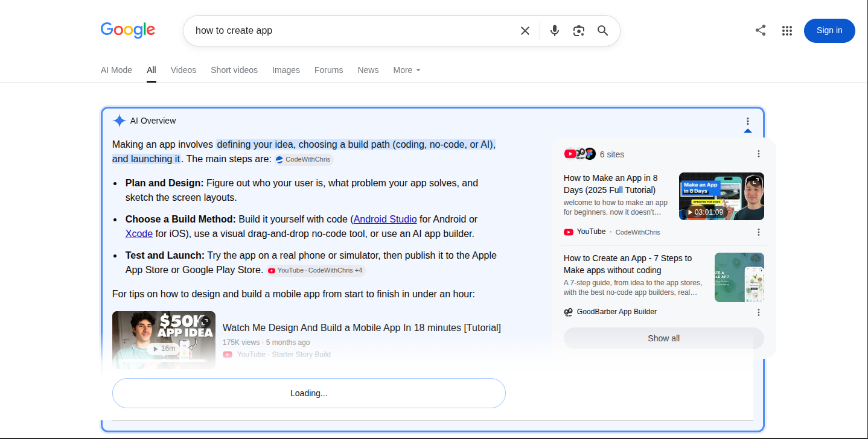Click the 'Test and Launch:' heading text
Viewport: 868px width, 439px height.
[x=165, y=255]
